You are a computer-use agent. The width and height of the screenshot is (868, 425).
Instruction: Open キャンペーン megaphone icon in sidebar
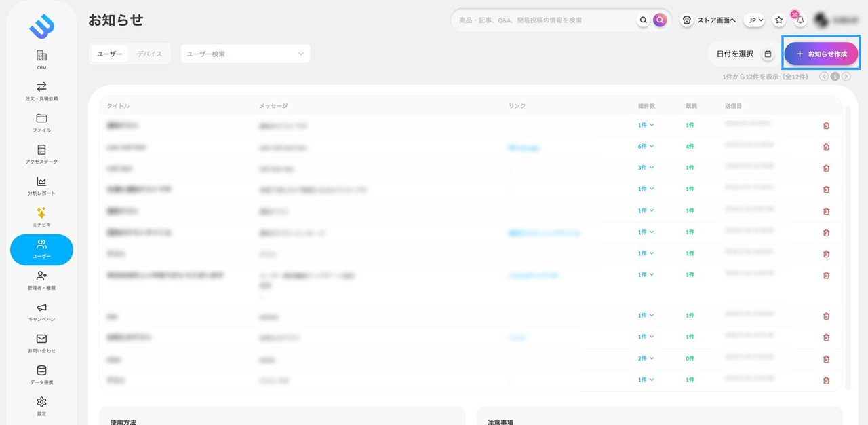(41, 312)
